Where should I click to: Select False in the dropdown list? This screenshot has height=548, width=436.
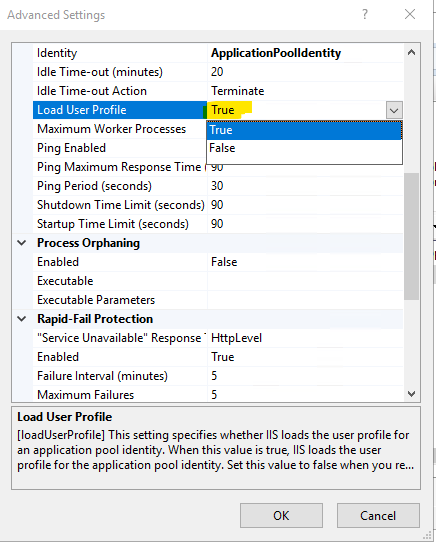[x=304, y=148]
